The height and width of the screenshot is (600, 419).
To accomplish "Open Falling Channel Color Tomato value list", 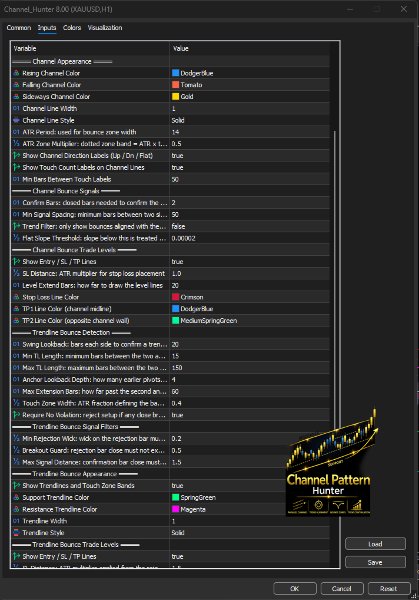I will [x=249, y=85].
